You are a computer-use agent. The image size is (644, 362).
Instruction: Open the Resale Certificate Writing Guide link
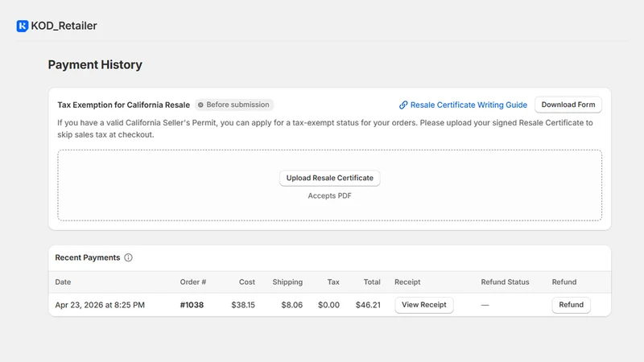point(469,105)
